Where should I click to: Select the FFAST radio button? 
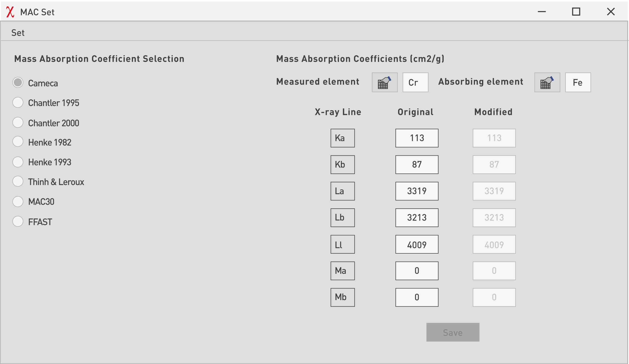coord(18,221)
